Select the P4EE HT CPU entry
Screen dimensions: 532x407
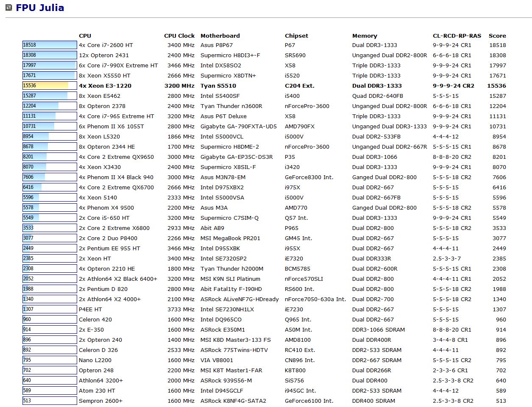click(90, 309)
